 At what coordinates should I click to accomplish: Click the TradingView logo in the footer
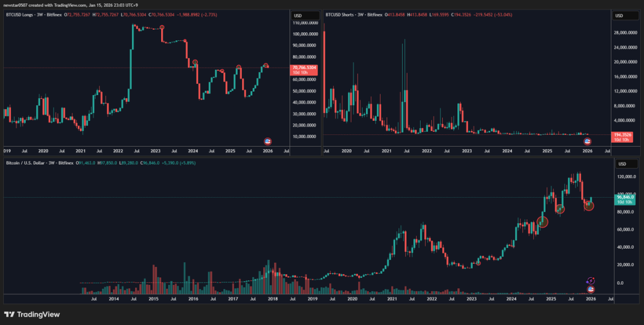[31, 314]
